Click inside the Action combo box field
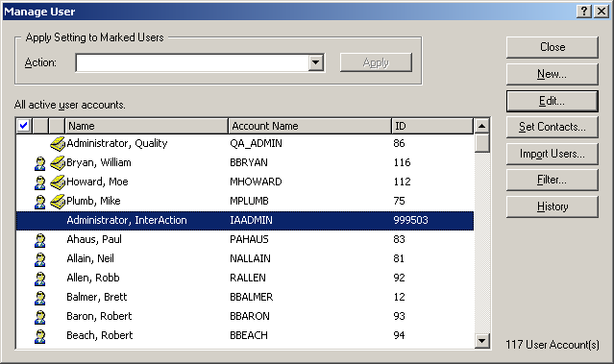The image size is (614, 364). coord(192,62)
